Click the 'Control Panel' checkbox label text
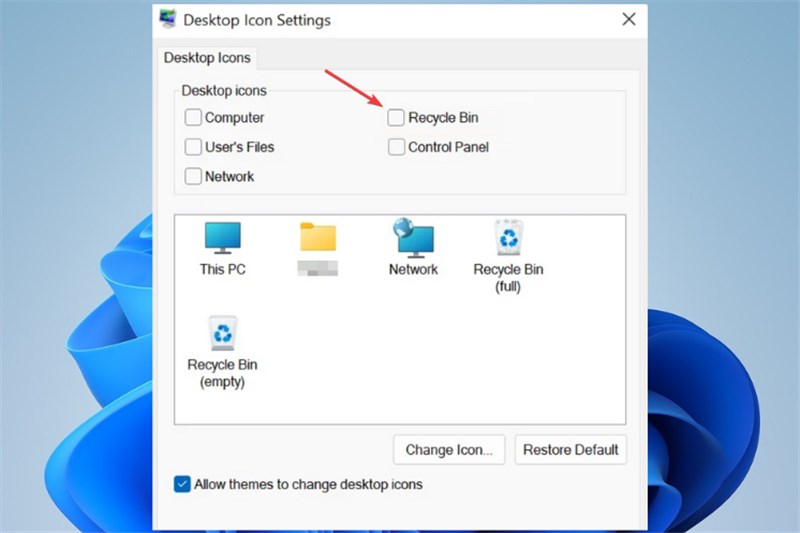 click(x=448, y=147)
